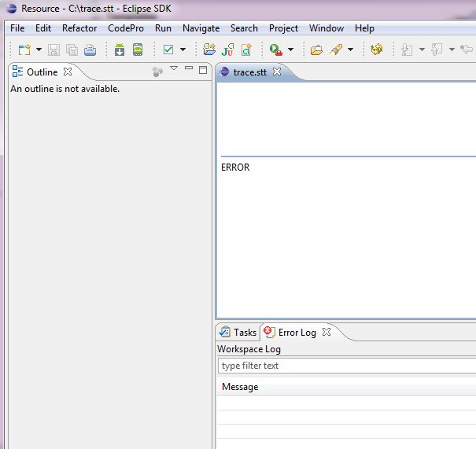
Task: Open the Search menu
Action: coord(244,28)
